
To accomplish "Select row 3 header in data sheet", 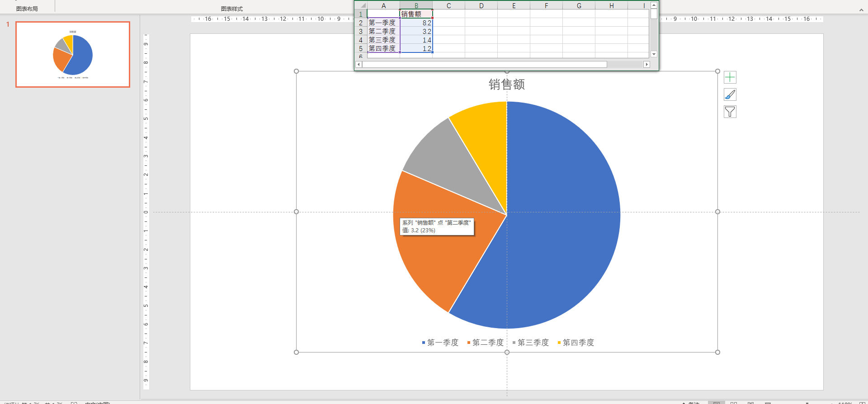I will click(361, 31).
